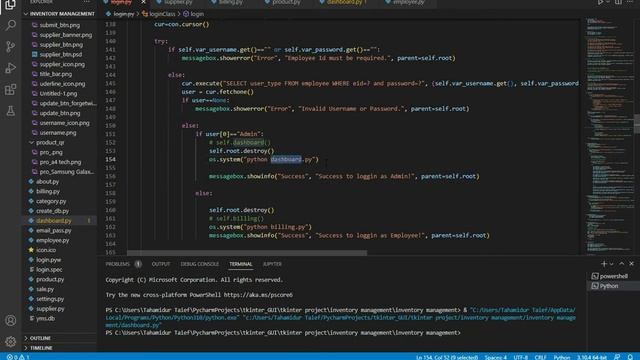Click the Ln 154, Col 52 status item

447,357
